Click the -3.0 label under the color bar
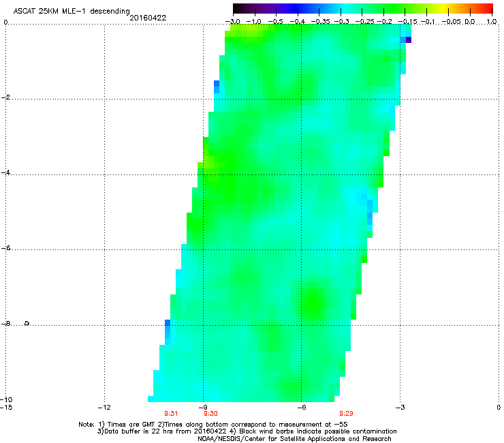Viewport: 504px width, 443px height. pyautogui.click(x=232, y=22)
